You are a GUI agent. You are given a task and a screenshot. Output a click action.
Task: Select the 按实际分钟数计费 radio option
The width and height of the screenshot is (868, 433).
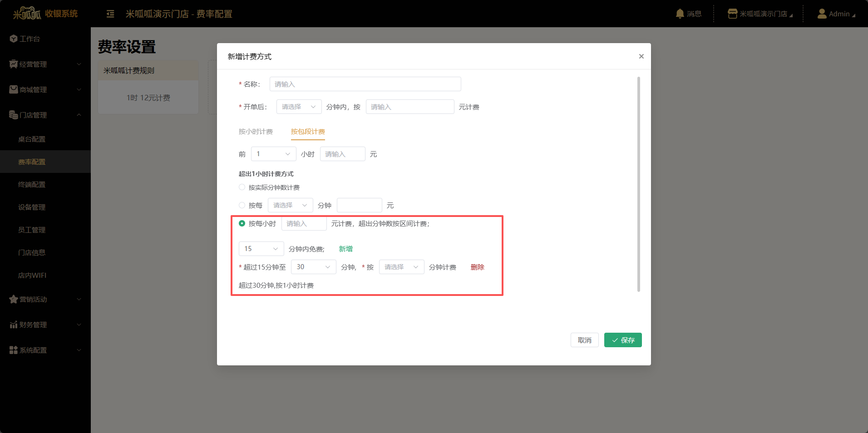pos(242,187)
